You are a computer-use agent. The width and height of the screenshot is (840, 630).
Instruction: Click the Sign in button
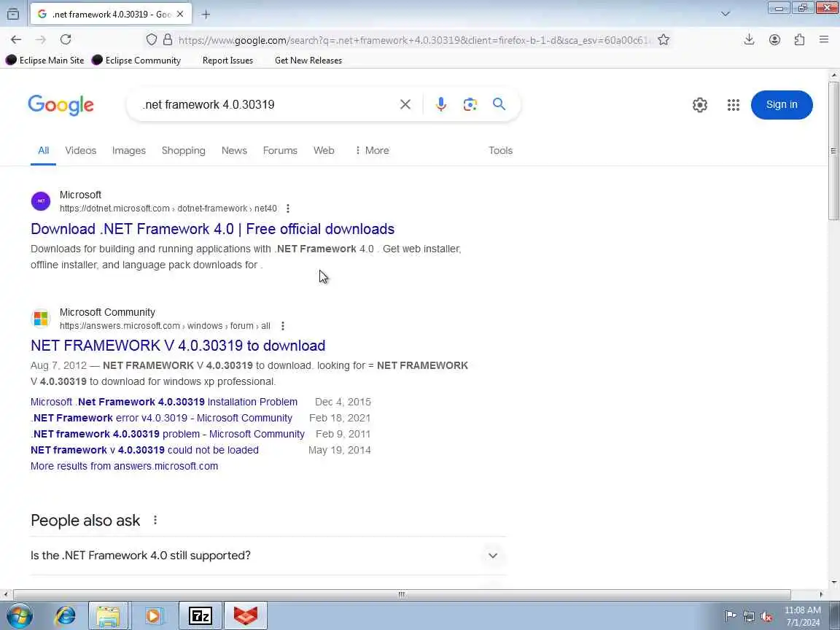pyautogui.click(x=782, y=105)
